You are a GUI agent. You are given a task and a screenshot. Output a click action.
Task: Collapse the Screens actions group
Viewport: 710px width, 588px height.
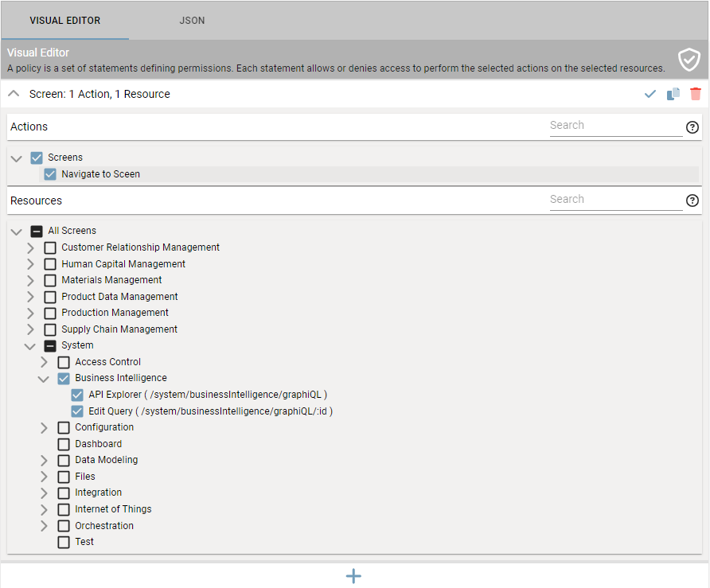pyautogui.click(x=17, y=158)
